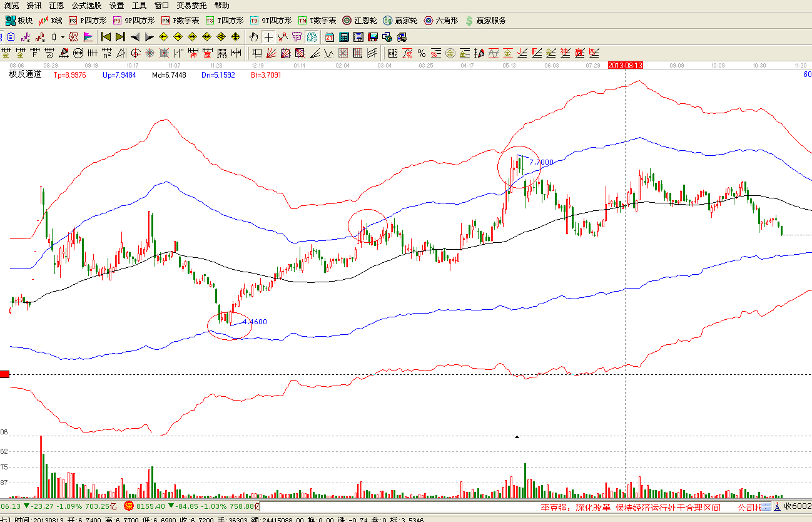Expand the candlestick style dropdown arrow
The height and width of the screenshot is (522, 812).
tap(63, 37)
